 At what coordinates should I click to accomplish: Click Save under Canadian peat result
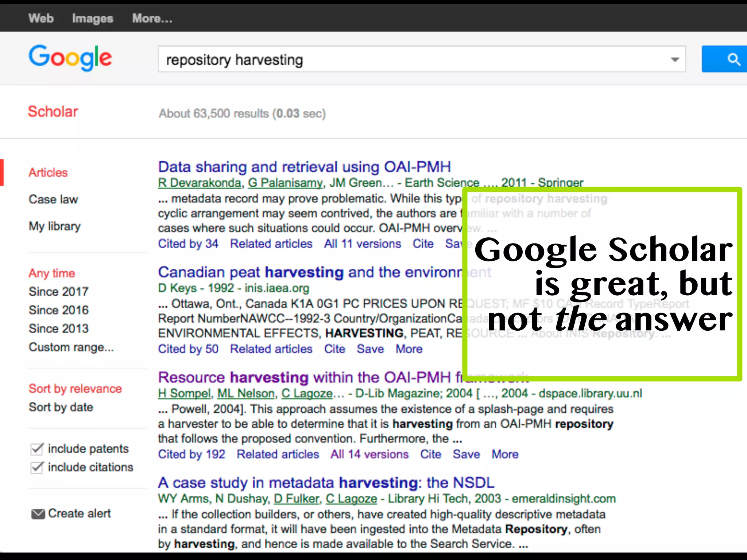pos(370,349)
